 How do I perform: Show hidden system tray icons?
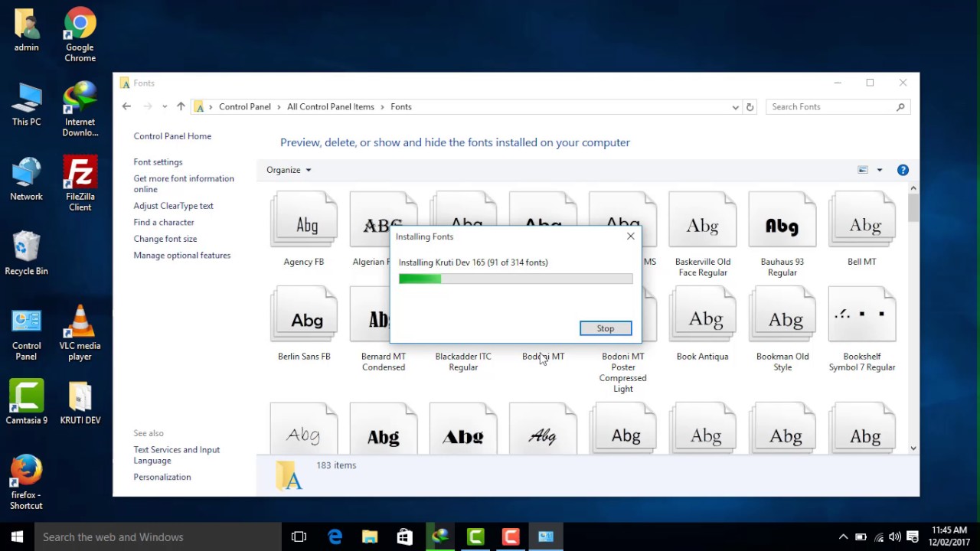844,537
